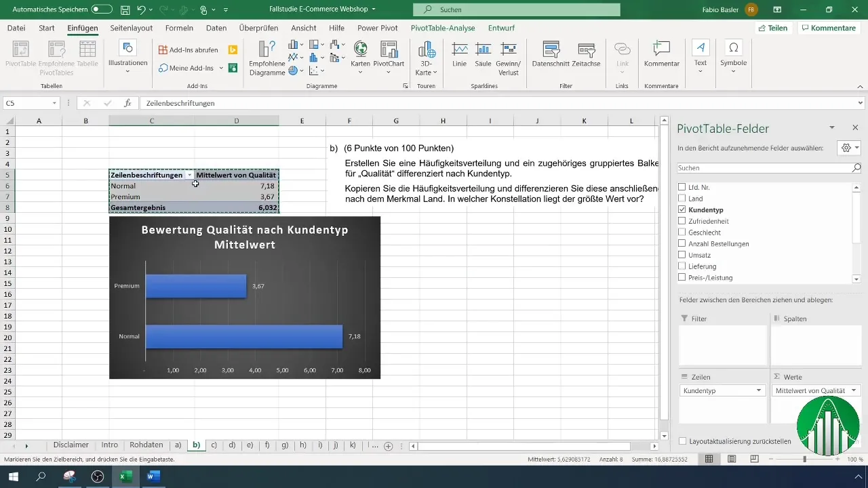Viewport: 868px width, 488px height.
Task: Enable Layoutaktualisierung zurückstellen checkbox
Action: (x=682, y=441)
